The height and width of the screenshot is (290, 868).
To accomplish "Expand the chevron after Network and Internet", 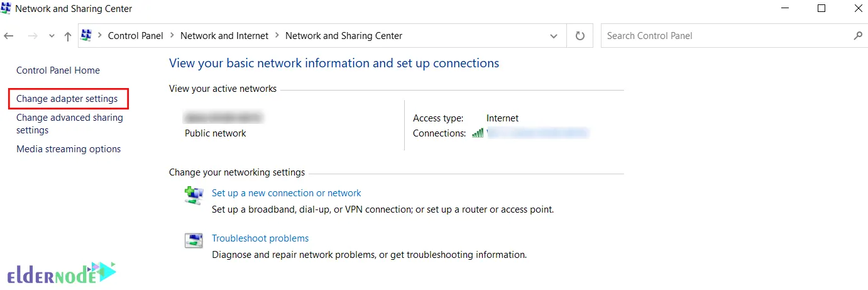I will click(277, 36).
